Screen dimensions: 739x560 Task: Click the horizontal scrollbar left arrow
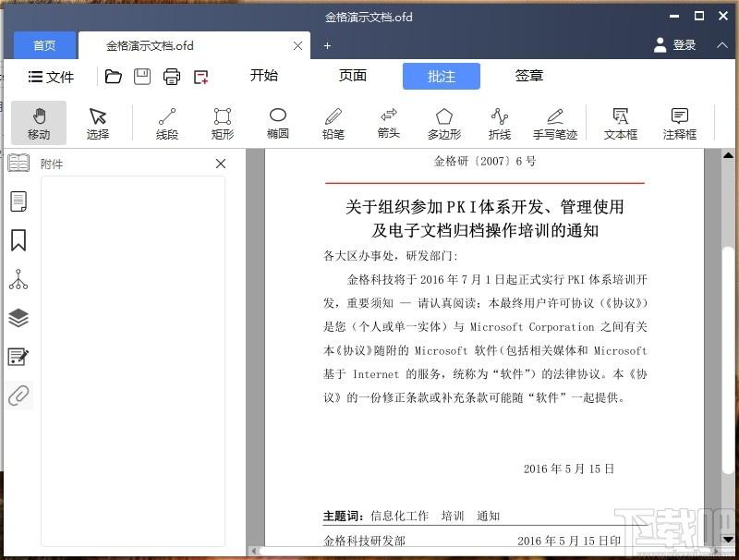[254, 551]
